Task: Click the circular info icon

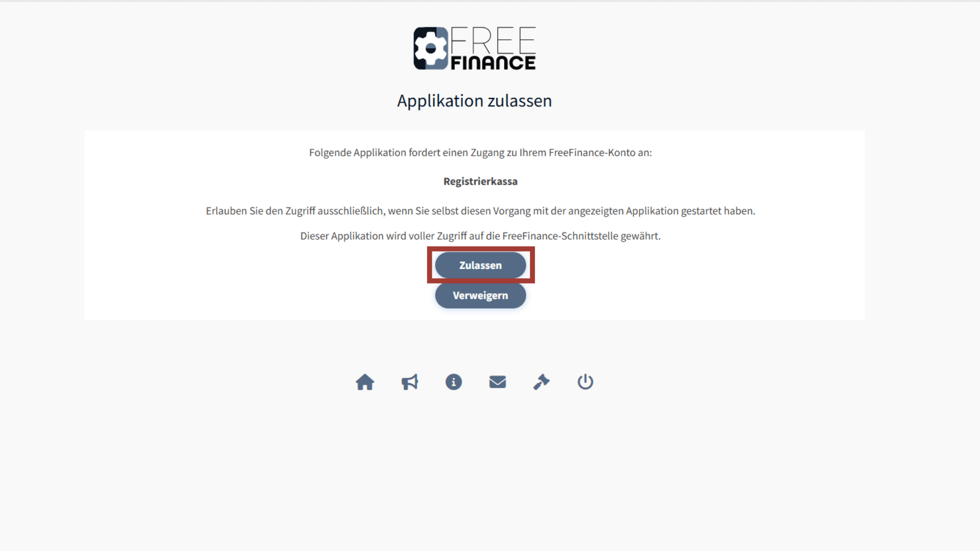Action: pos(454,382)
